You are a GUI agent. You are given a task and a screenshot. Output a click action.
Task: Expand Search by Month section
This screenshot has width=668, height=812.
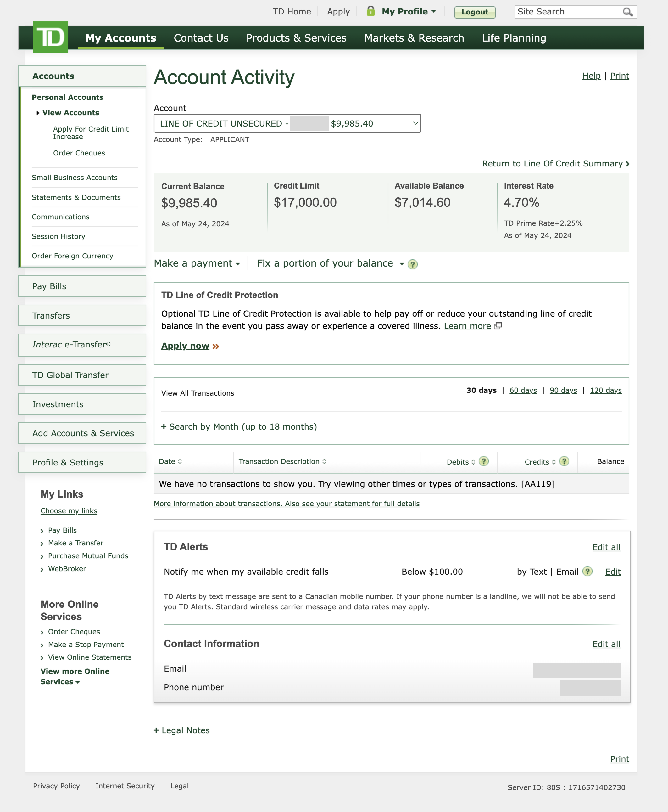click(239, 426)
